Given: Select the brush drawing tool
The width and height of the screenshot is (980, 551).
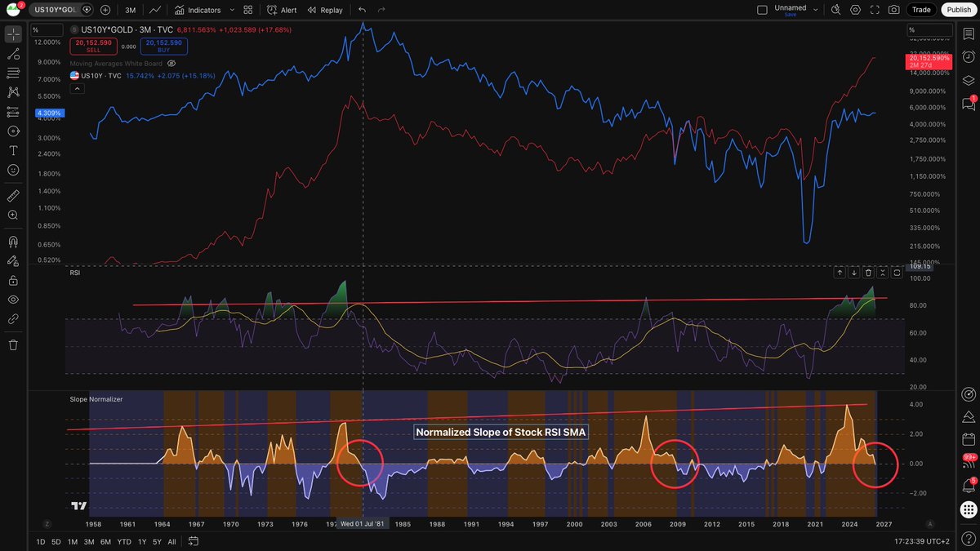Looking at the screenshot, I should point(13,131).
